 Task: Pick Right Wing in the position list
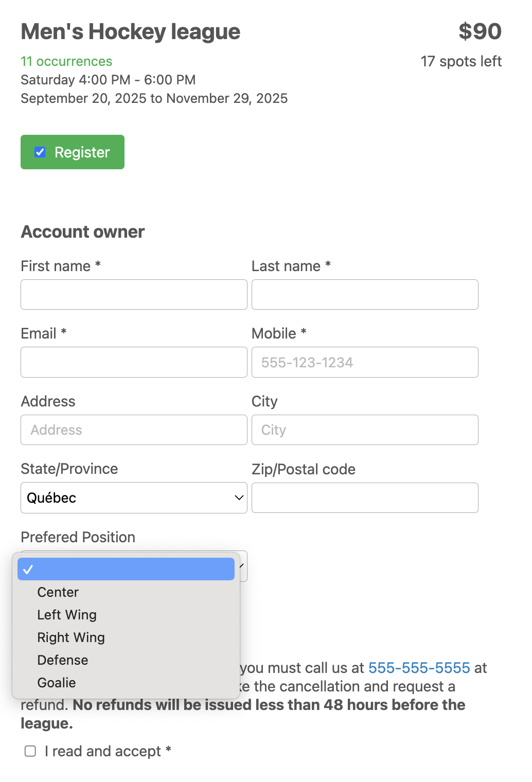(126, 637)
